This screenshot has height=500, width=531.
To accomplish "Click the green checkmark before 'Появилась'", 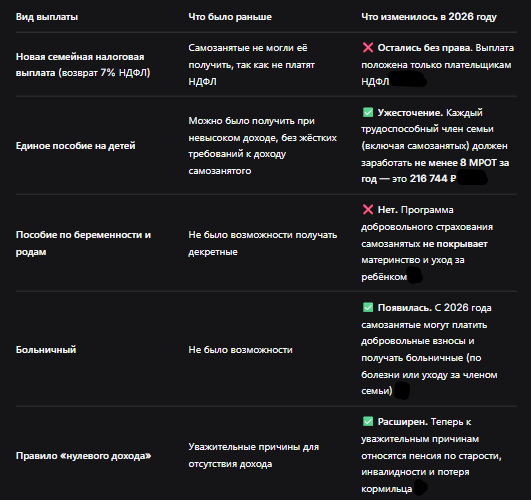I will 368,307.
